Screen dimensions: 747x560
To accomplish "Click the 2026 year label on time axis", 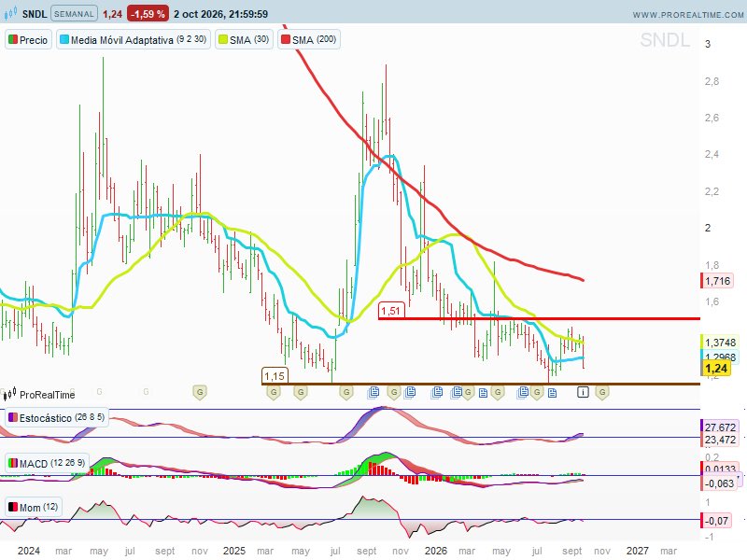I will [x=435, y=551].
